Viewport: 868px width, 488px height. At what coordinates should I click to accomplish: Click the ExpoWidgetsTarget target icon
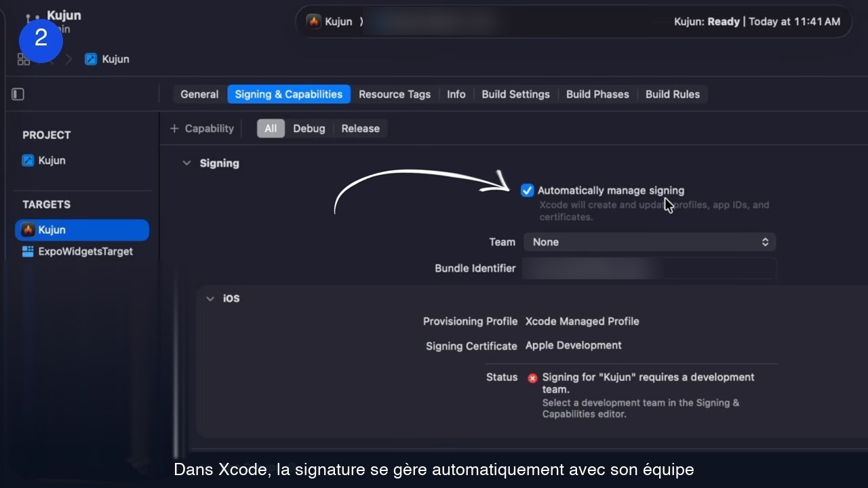[28, 251]
